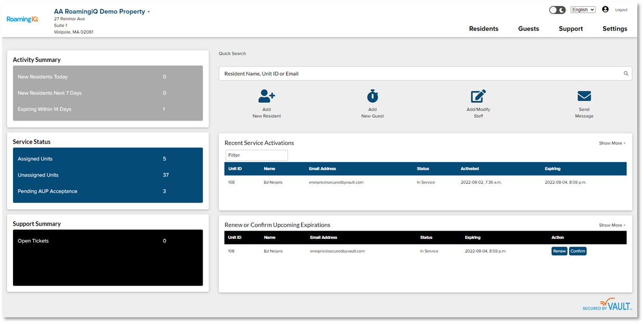Toggle the dark mode switch
644x324 pixels.
tap(557, 10)
